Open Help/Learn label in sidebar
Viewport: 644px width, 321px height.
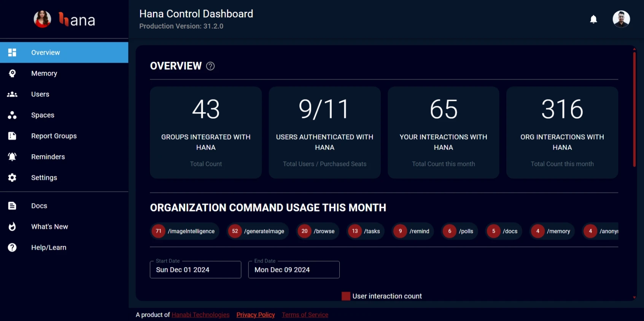pos(49,247)
